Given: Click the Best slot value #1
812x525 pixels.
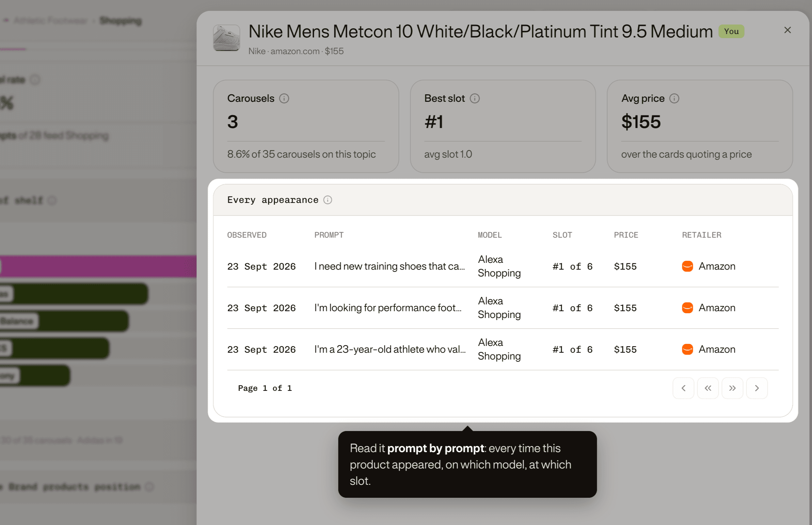Looking at the screenshot, I should 434,122.
